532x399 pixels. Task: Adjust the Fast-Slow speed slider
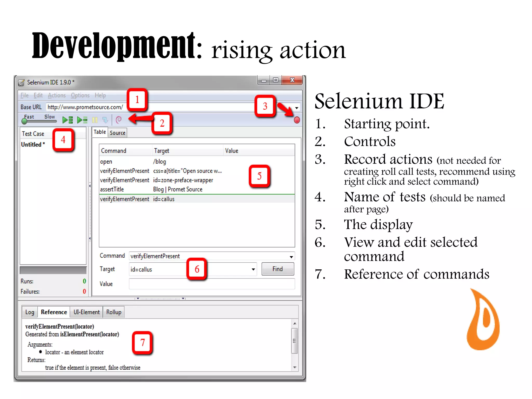tap(39, 121)
